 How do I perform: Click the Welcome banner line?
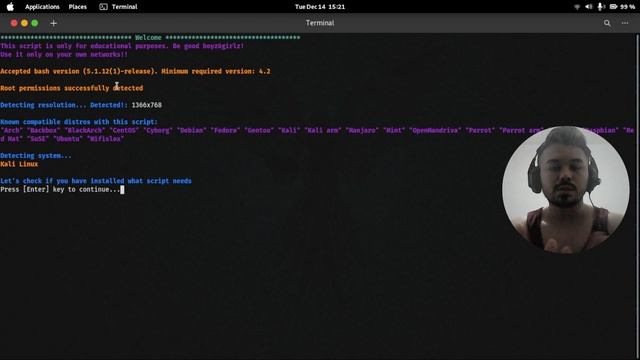150,38
